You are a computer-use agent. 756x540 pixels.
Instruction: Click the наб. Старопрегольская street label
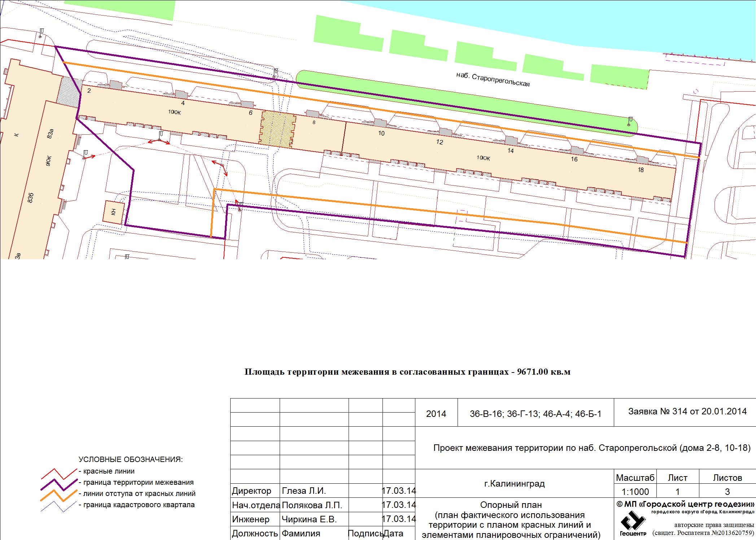[x=493, y=80]
